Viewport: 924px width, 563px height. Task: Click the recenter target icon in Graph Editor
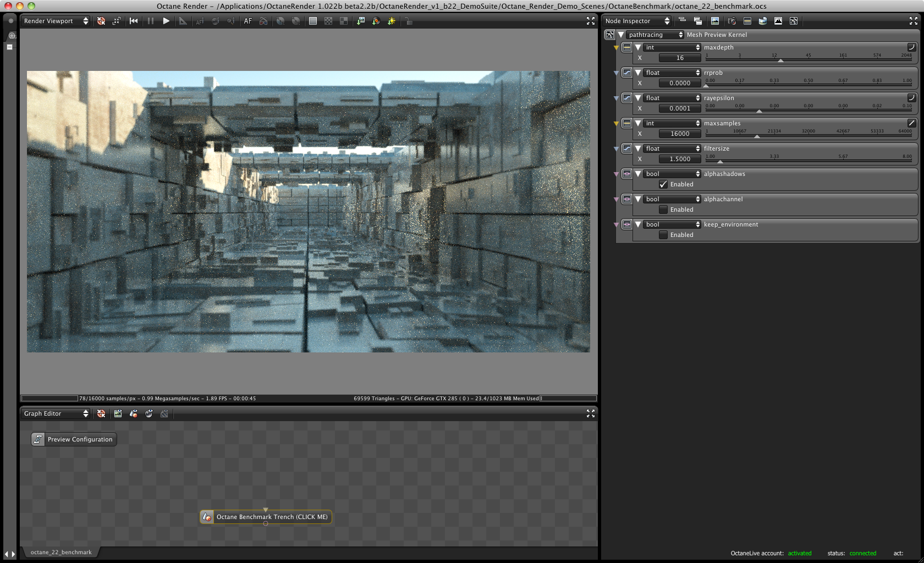[101, 413]
